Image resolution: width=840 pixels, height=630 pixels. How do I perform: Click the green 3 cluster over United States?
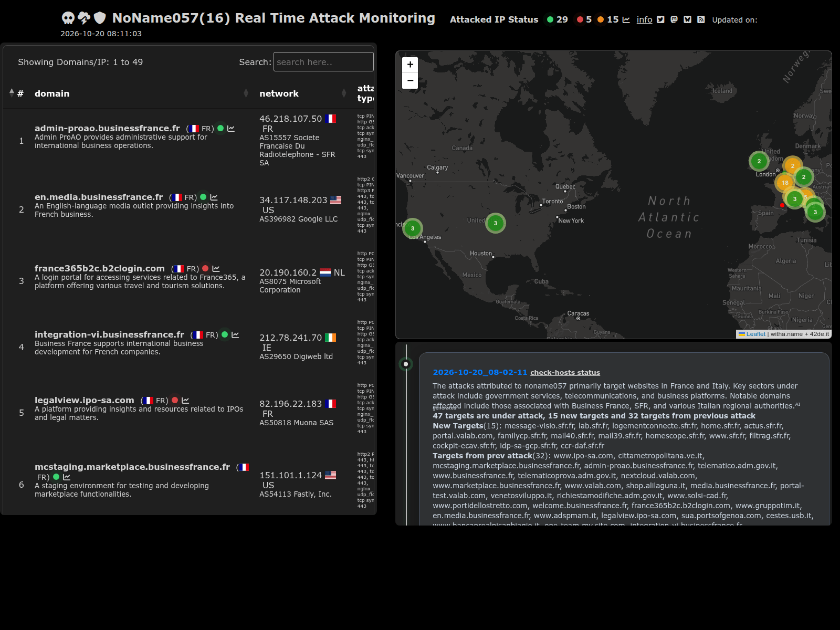(496, 223)
